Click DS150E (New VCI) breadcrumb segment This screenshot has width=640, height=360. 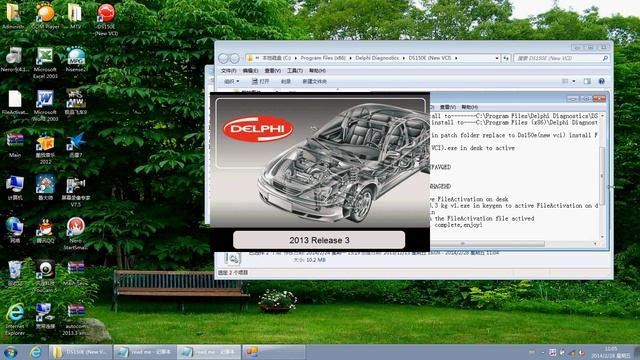point(429,58)
